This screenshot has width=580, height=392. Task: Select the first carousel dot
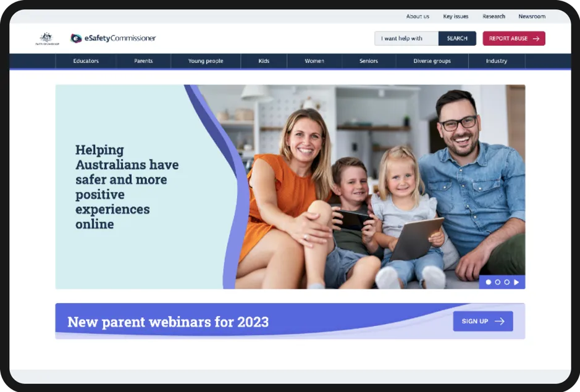tap(489, 282)
